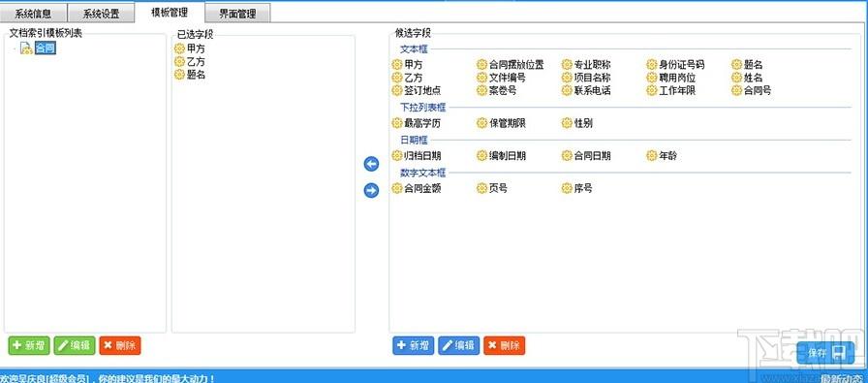Click gear icon beside 工作年限
Viewport: 868px width, 383px height.
coord(652,90)
